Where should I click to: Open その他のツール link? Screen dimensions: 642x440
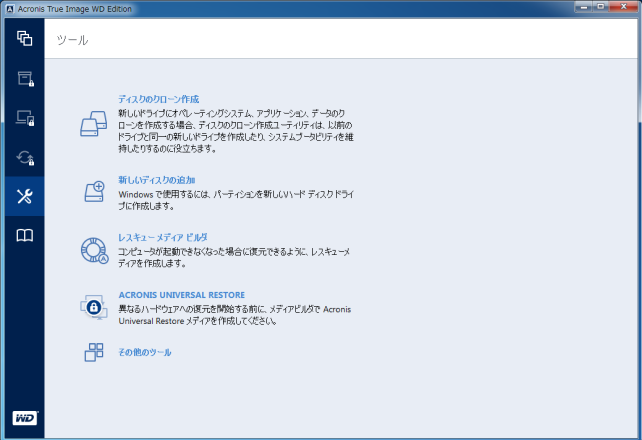click(x=145, y=352)
